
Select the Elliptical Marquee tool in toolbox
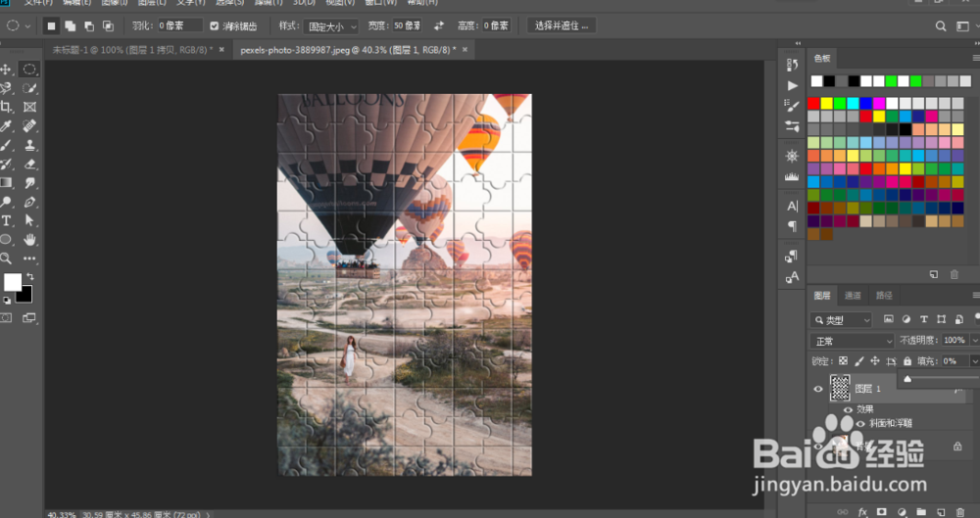point(29,70)
